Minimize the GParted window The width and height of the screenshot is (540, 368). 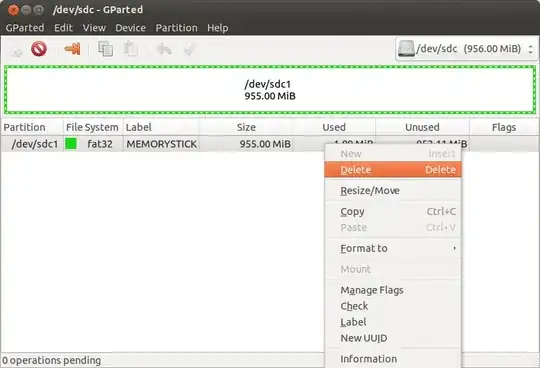26,10
